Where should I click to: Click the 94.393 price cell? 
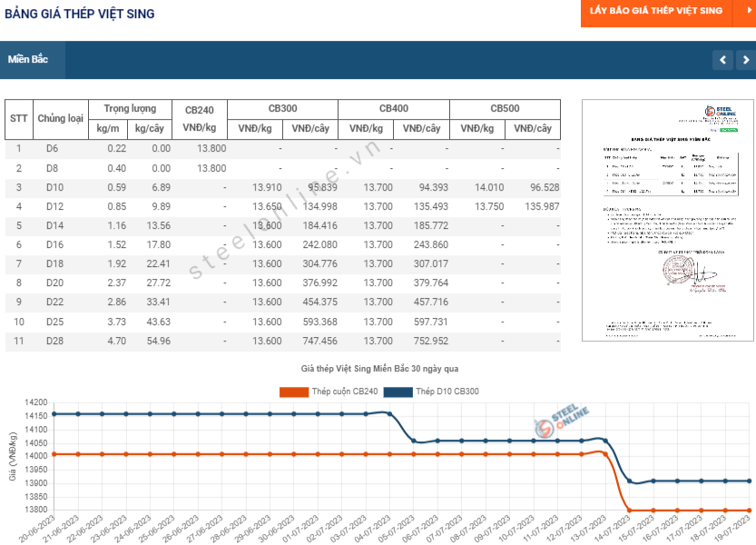pos(434,188)
